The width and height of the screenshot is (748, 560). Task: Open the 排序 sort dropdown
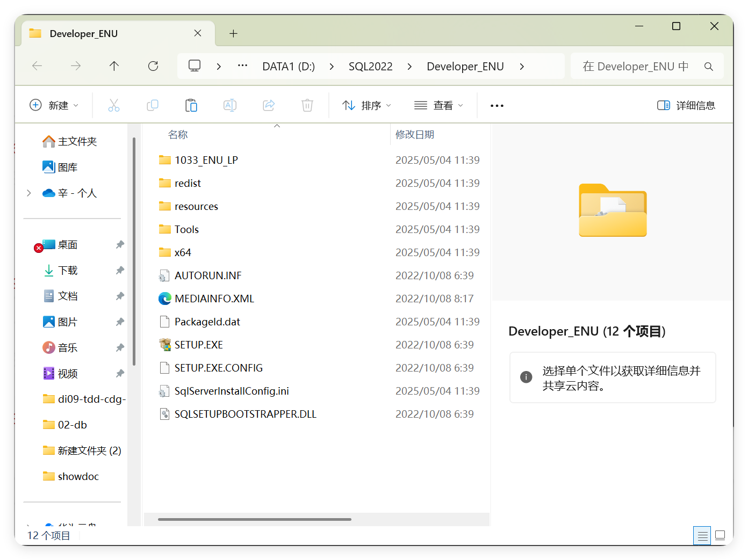click(367, 105)
